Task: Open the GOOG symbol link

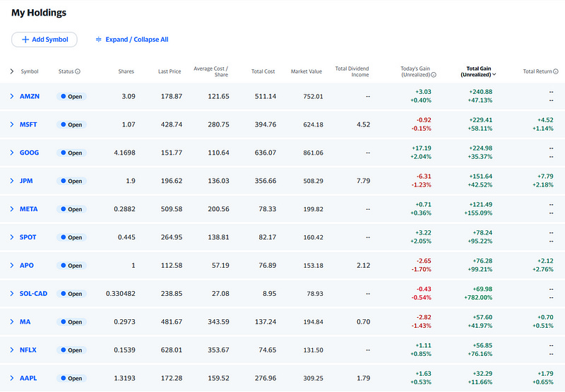Action: click(29, 153)
